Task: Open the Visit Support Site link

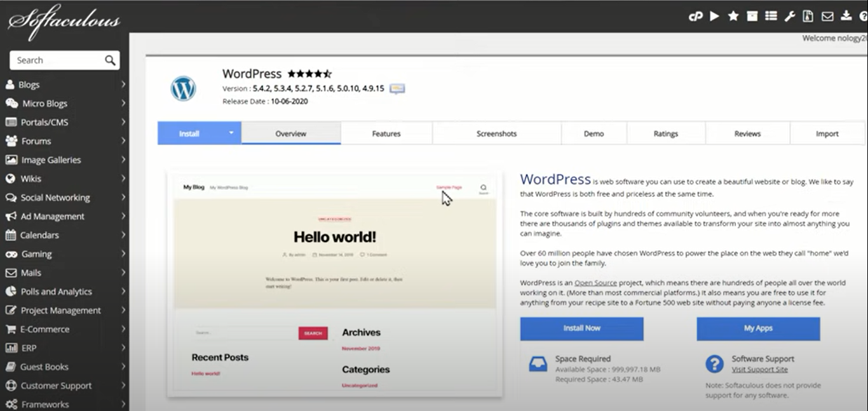Action: [x=759, y=370]
